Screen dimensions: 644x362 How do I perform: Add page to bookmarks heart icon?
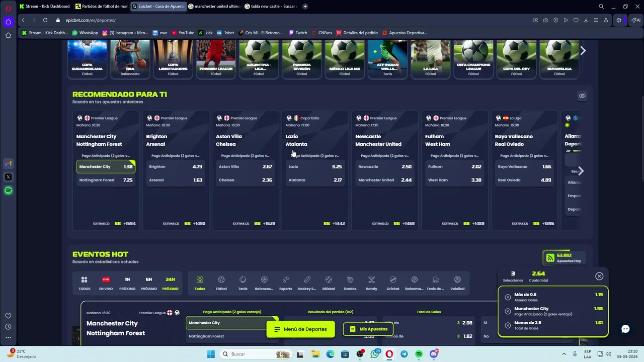(x=576, y=20)
